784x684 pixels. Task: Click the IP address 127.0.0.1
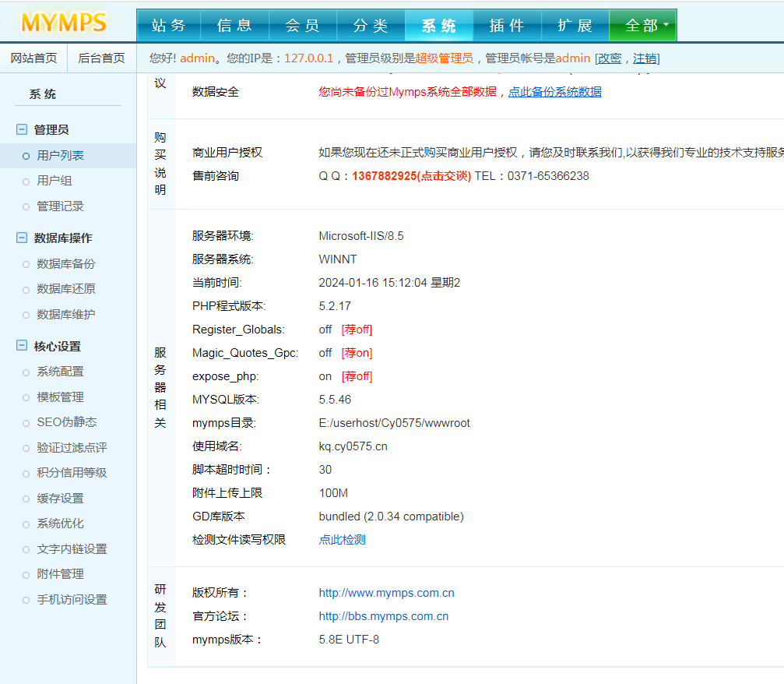tap(308, 58)
